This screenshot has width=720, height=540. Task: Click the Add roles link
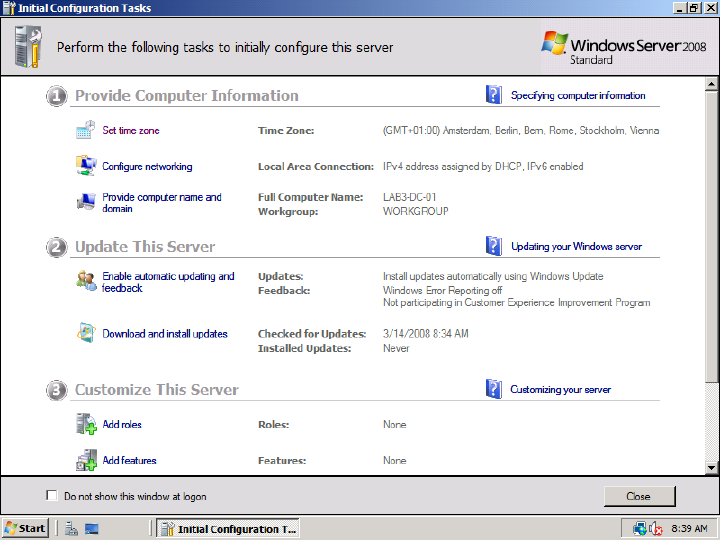(122, 424)
